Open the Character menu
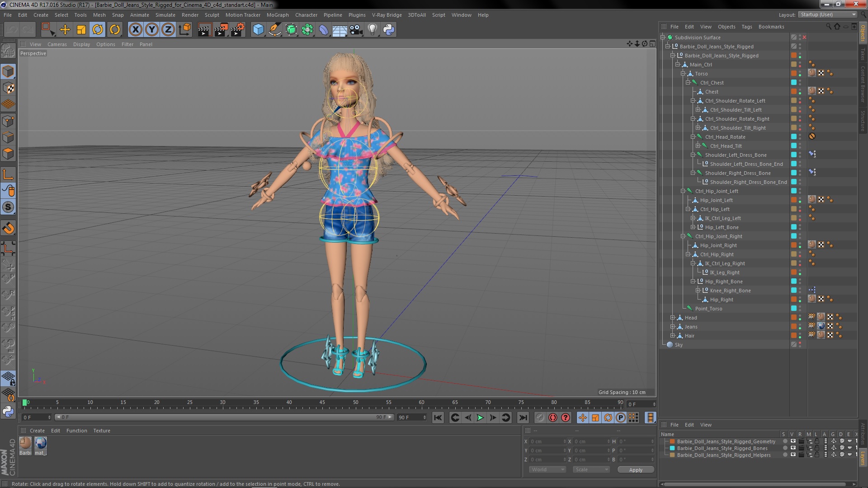This screenshot has height=488, width=868. click(306, 15)
